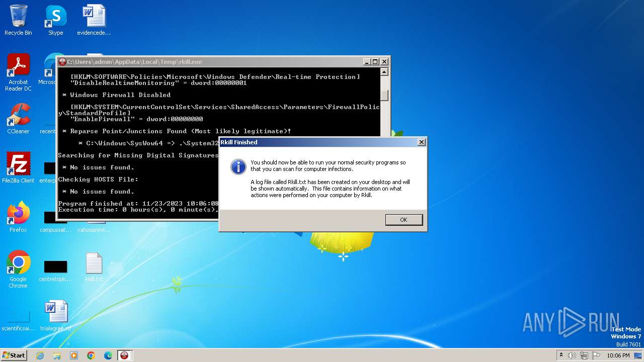Launch Internet Explorer from the taskbar
This screenshot has height=362, width=644.
pyautogui.click(x=40, y=355)
